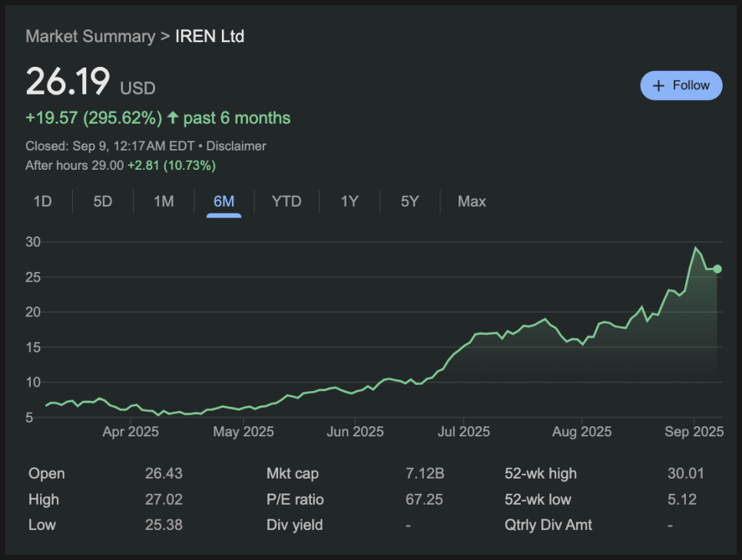The image size is (742, 560).
Task: Open the 1M chart range
Action: coord(164,202)
